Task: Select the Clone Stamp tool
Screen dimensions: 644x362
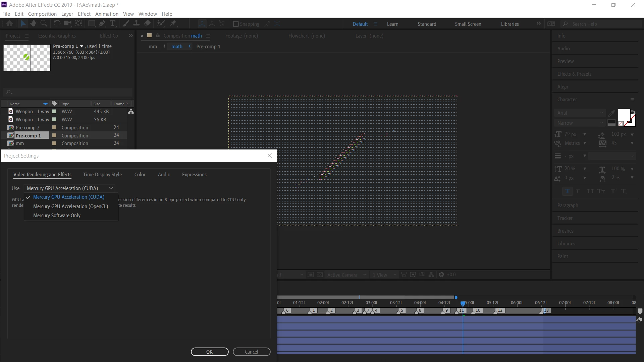Action: (136, 23)
